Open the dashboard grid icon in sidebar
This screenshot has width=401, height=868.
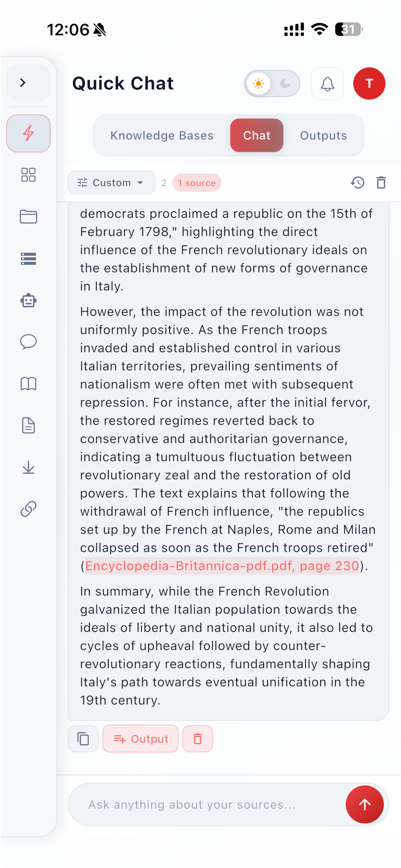click(28, 175)
